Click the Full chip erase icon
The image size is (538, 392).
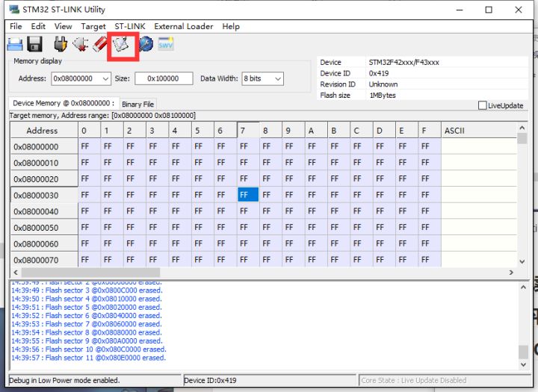click(100, 44)
